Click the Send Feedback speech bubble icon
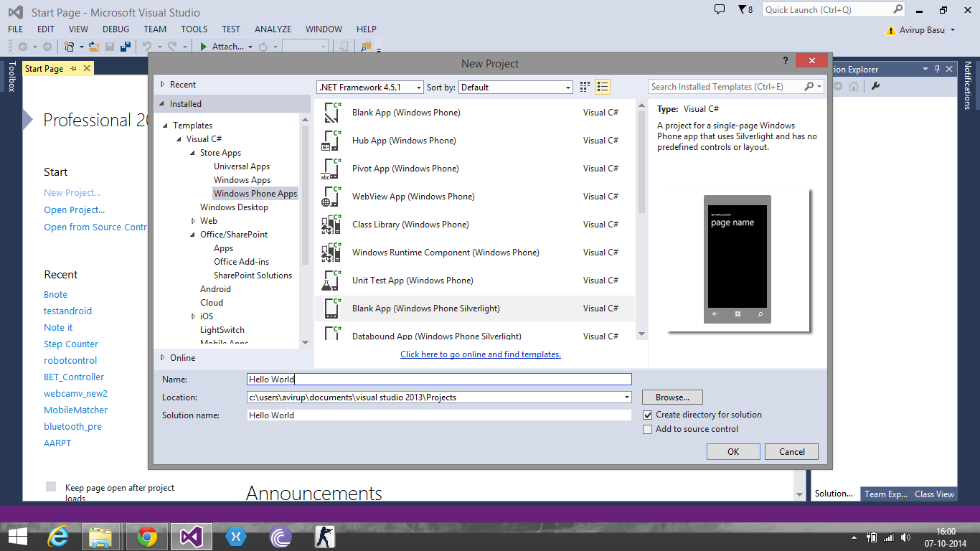Viewport: 980px width, 551px height. [720, 9]
